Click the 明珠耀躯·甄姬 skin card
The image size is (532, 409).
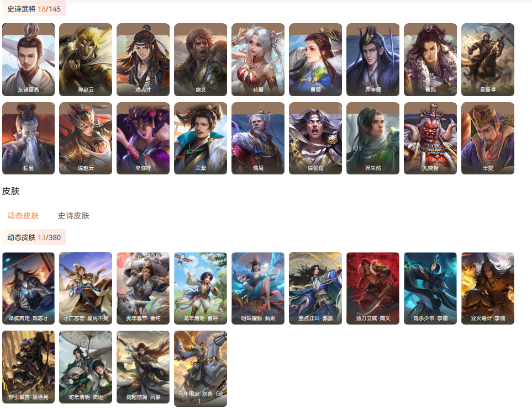[x=258, y=288]
